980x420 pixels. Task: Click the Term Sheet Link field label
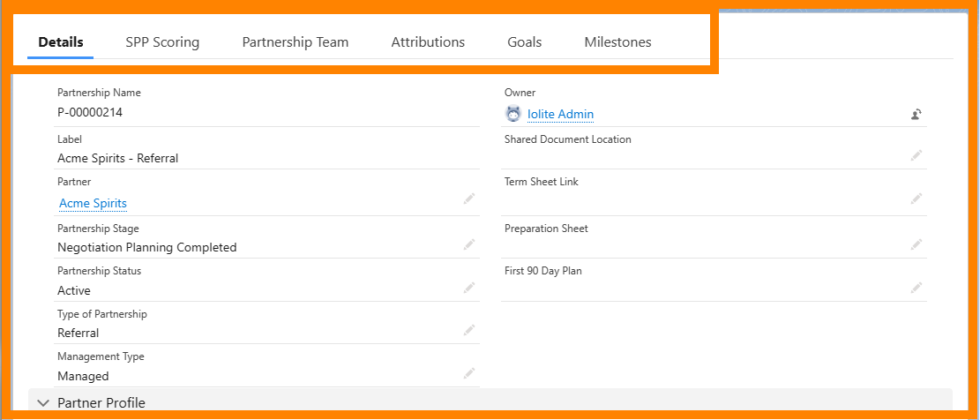coord(542,182)
